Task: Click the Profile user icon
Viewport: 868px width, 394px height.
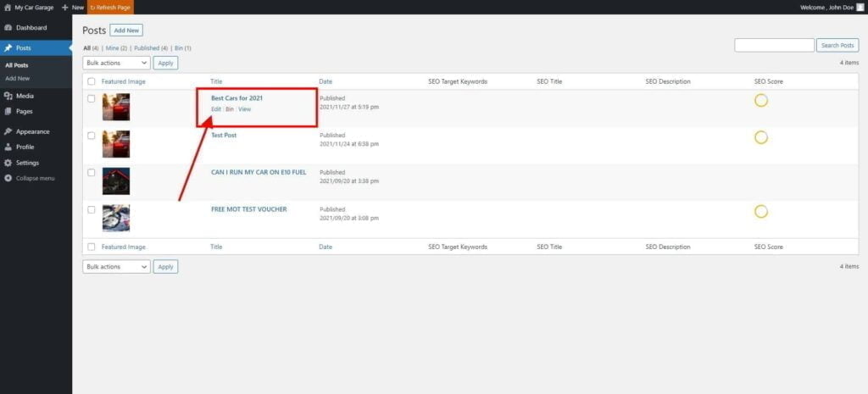Action: tap(8, 147)
